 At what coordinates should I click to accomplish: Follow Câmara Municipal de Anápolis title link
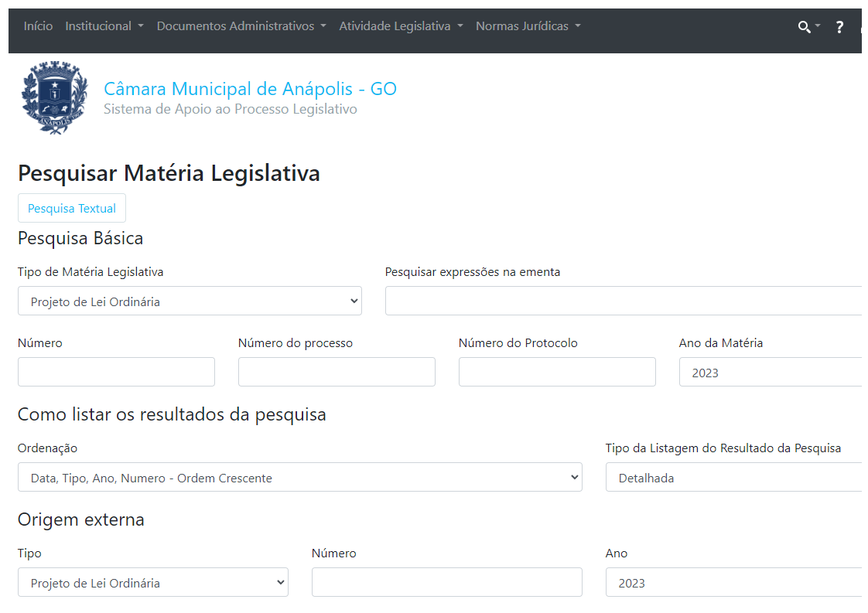point(250,89)
